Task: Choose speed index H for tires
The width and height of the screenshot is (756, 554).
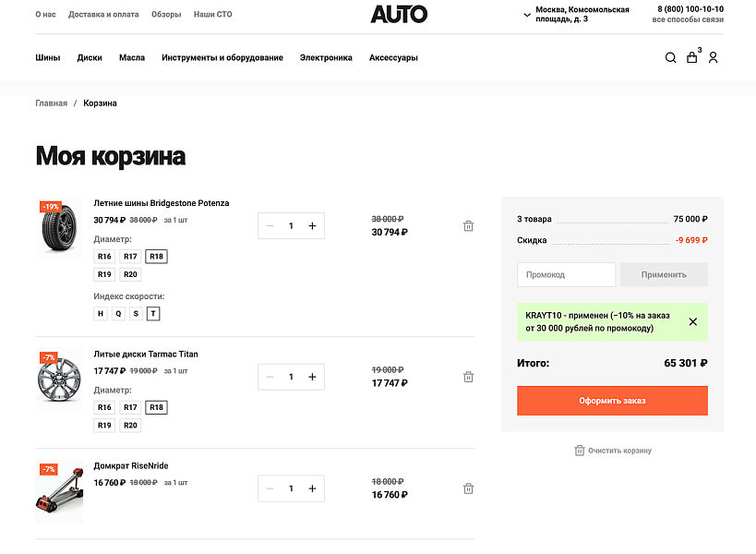Action: [101, 314]
